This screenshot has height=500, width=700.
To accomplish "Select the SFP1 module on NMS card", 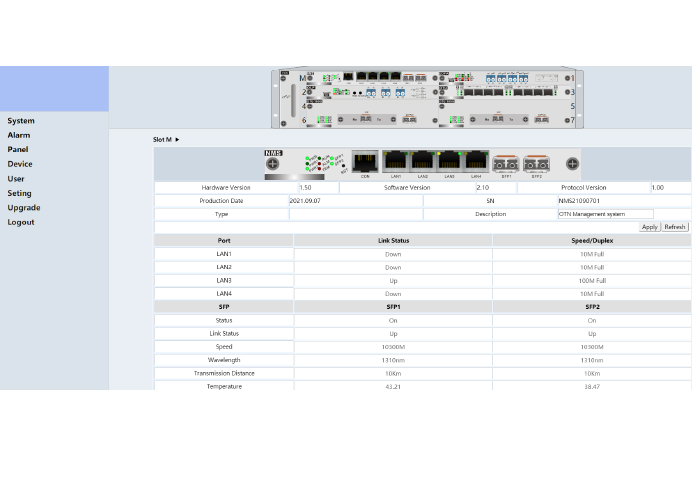I will [x=507, y=162].
